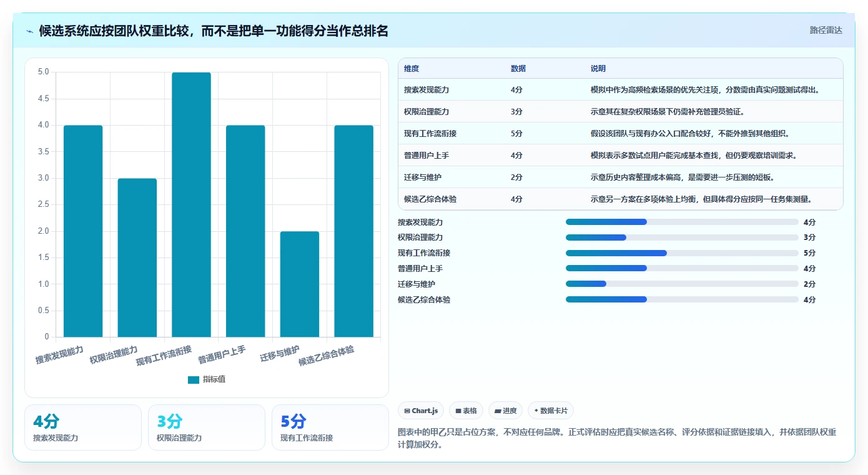Click description starting 假设该团队与现有办公入口

point(690,134)
